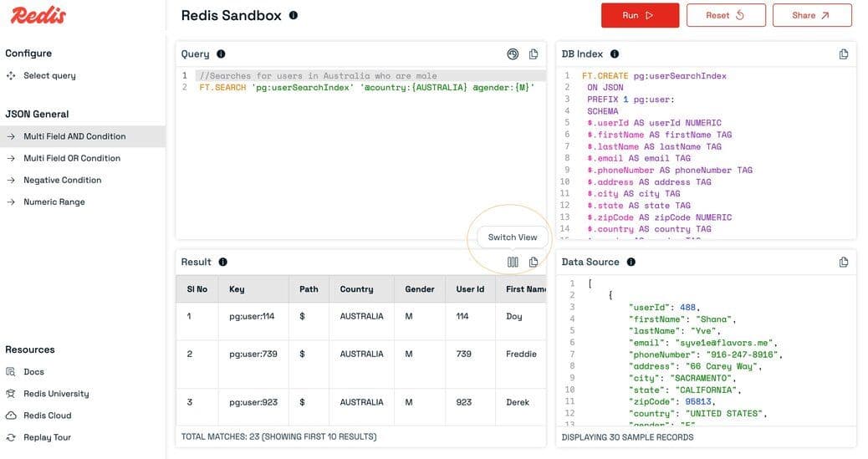Start the Replay Tour
868x459 pixels.
click(47, 437)
